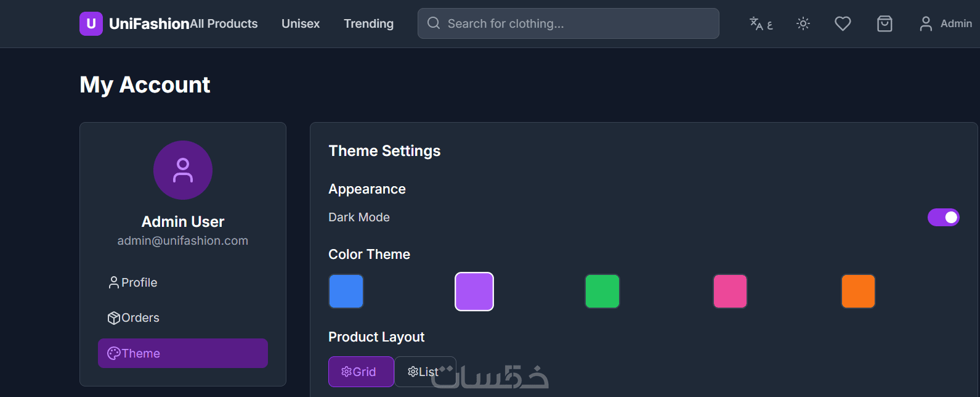View the Orders sidebar tab

click(x=134, y=318)
